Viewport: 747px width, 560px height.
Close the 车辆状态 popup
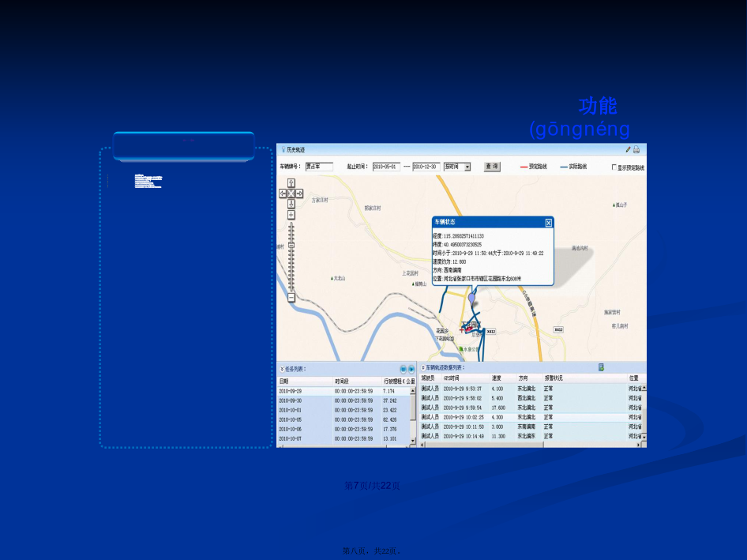point(548,223)
